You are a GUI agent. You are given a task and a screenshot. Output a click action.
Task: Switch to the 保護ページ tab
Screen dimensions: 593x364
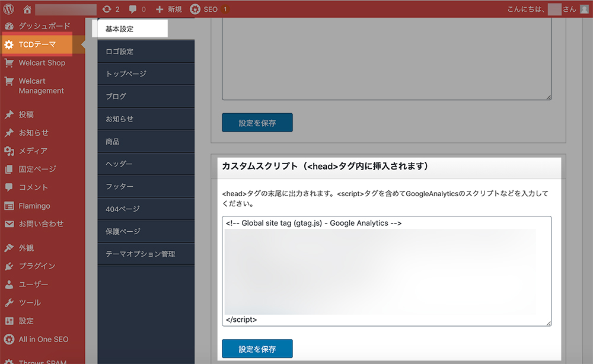(x=146, y=231)
